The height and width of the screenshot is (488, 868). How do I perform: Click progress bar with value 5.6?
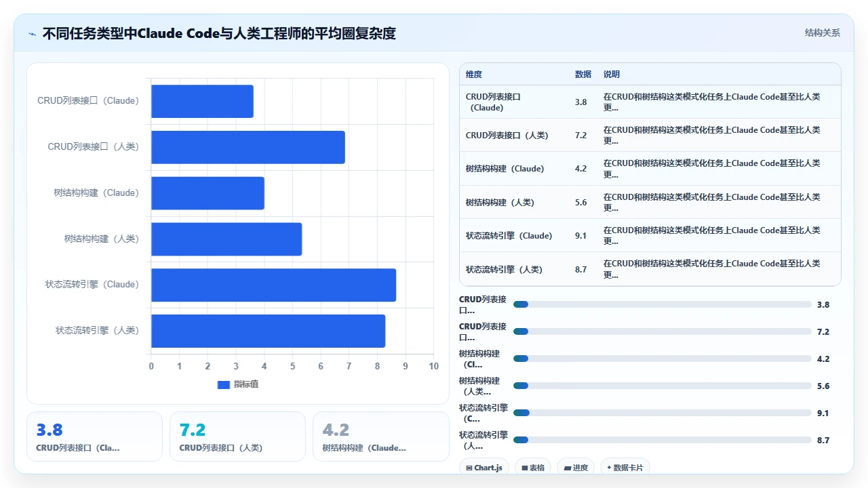663,386
